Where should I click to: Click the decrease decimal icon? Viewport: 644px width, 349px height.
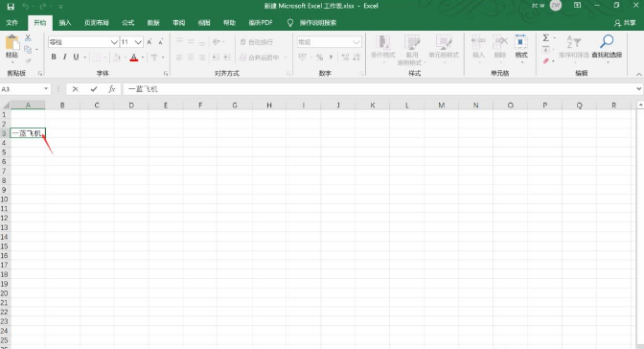pyautogui.click(x=356, y=58)
